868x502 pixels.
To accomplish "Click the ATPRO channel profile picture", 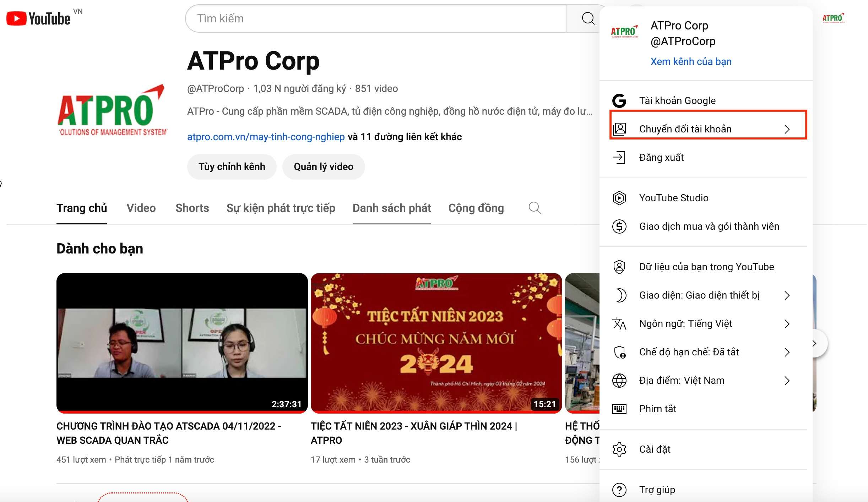I will pos(112,111).
